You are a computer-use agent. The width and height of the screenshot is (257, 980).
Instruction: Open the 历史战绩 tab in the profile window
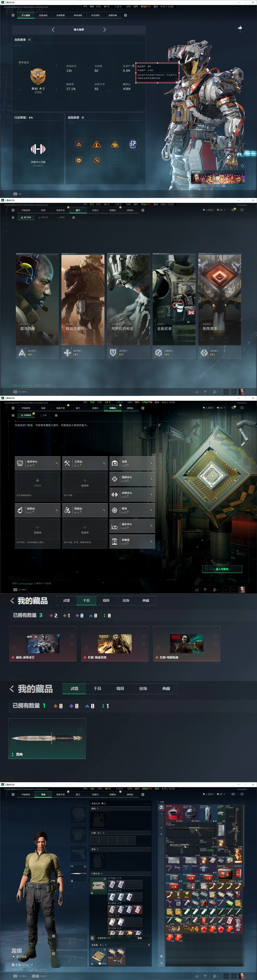point(43,16)
